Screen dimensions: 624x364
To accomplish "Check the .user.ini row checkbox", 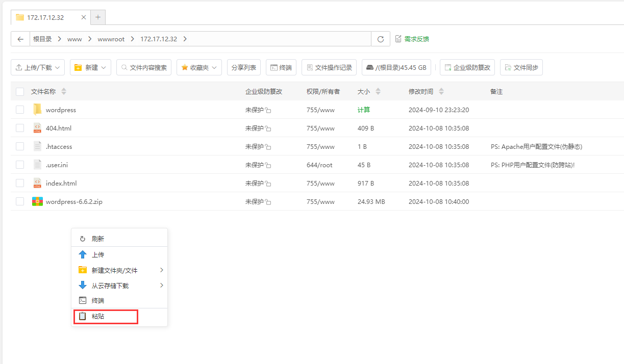I will pos(20,165).
